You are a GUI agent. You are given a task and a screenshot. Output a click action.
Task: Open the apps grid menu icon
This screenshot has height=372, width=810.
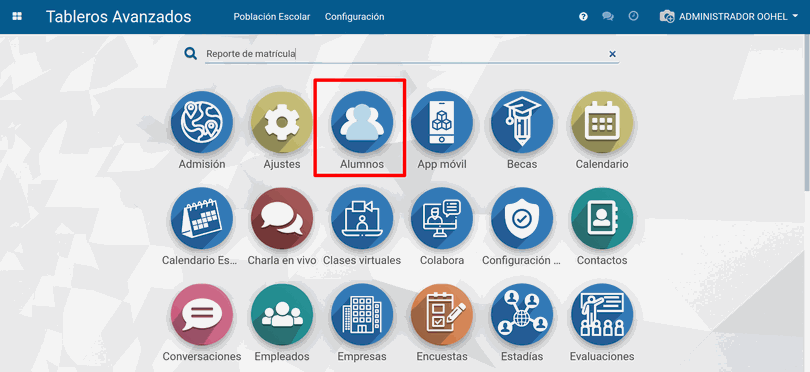pos(17,17)
